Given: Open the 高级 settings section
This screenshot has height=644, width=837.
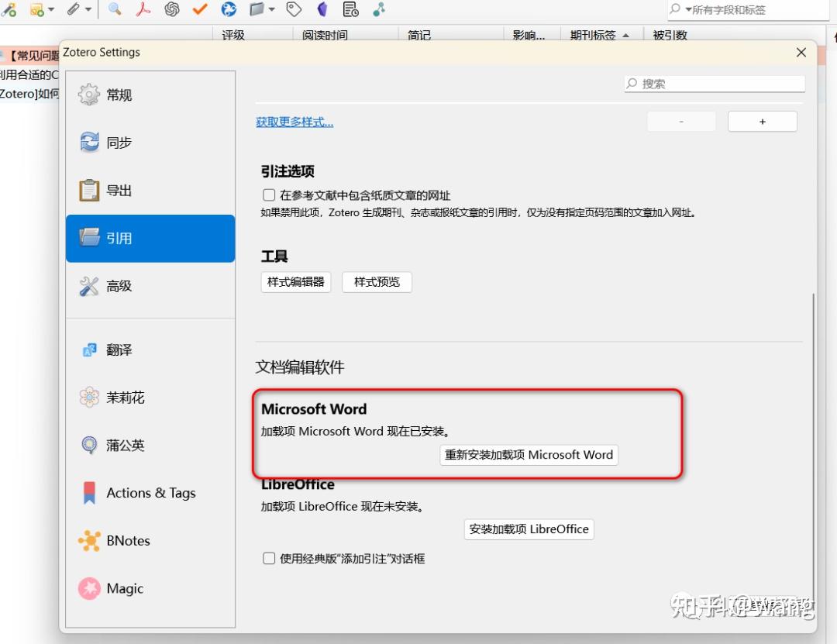Looking at the screenshot, I should pyautogui.click(x=119, y=285).
